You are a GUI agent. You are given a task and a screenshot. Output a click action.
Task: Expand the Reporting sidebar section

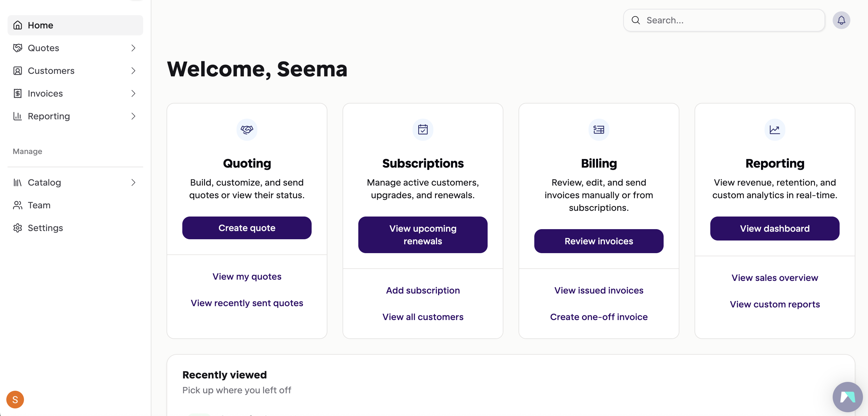pyautogui.click(x=133, y=116)
